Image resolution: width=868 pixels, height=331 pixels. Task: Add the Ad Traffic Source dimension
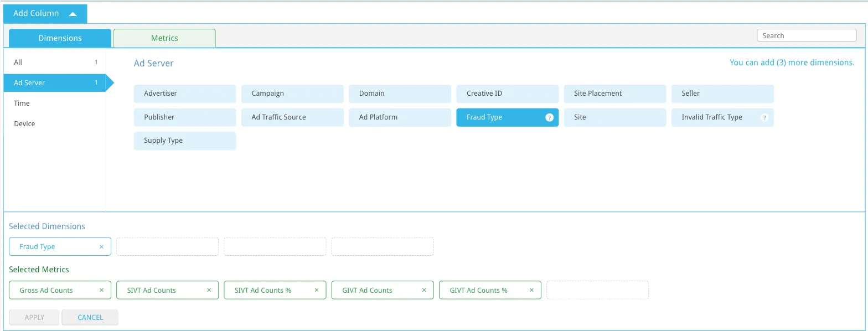click(292, 117)
